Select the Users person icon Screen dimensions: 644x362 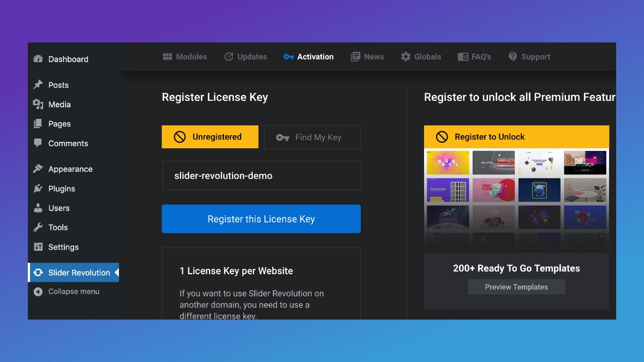coord(38,208)
